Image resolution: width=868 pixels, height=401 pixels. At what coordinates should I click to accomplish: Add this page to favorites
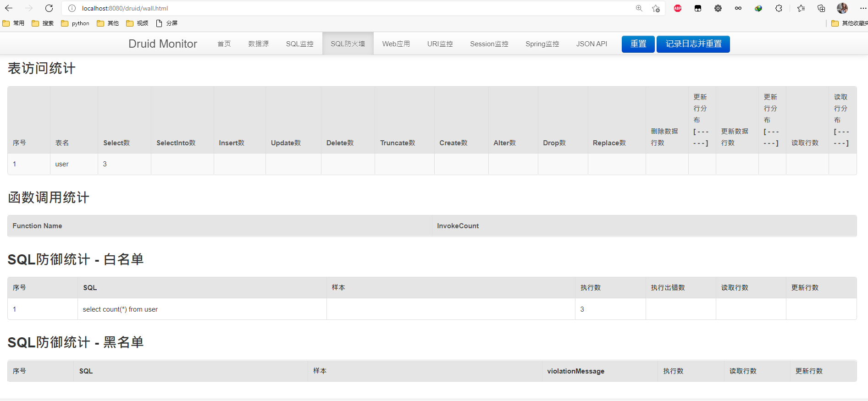tap(656, 8)
